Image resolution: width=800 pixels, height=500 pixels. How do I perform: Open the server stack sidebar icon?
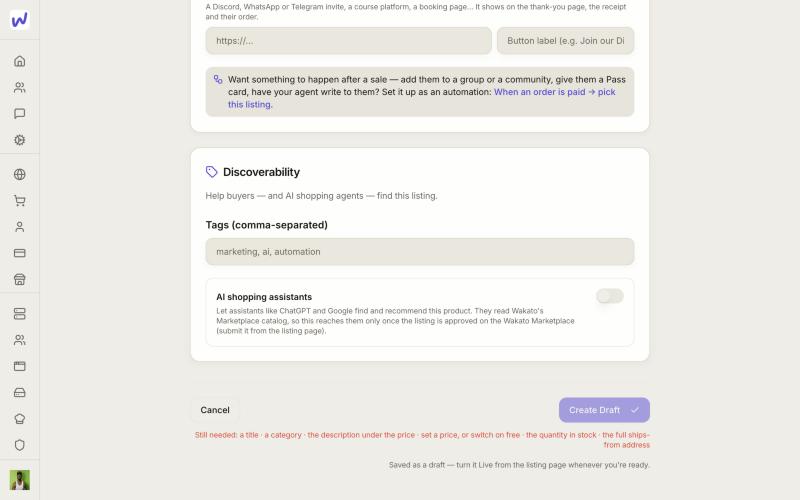pos(19,314)
